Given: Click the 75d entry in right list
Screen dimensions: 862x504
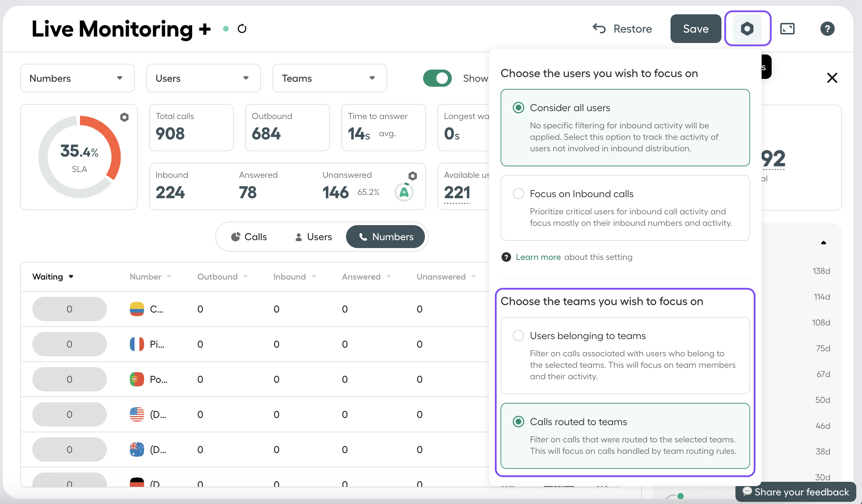Looking at the screenshot, I should [823, 348].
